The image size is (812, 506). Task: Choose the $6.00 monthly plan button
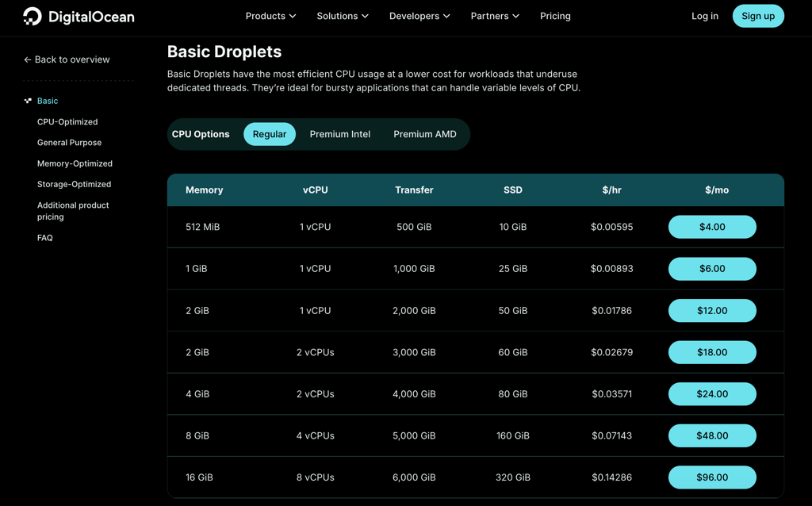click(x=712, y=269)
